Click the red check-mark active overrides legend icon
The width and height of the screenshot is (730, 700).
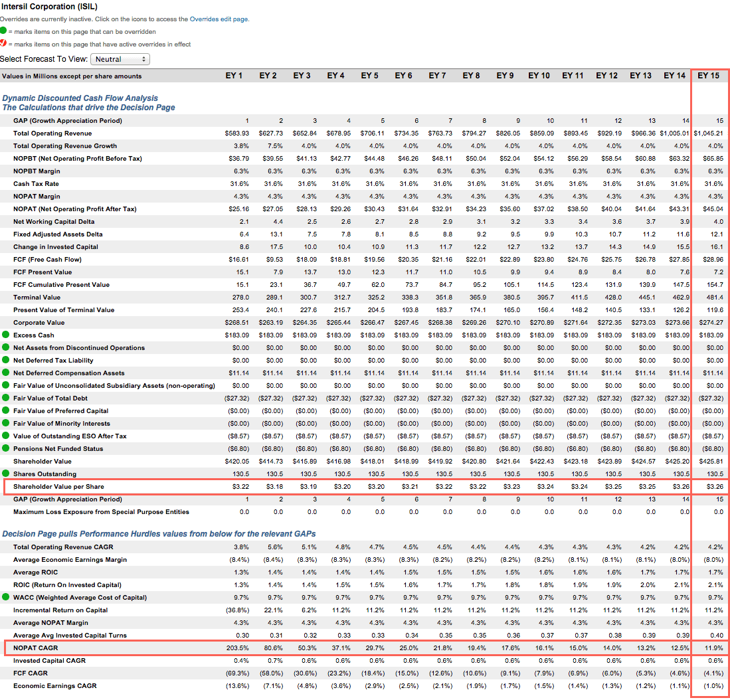tap(3, 43)
